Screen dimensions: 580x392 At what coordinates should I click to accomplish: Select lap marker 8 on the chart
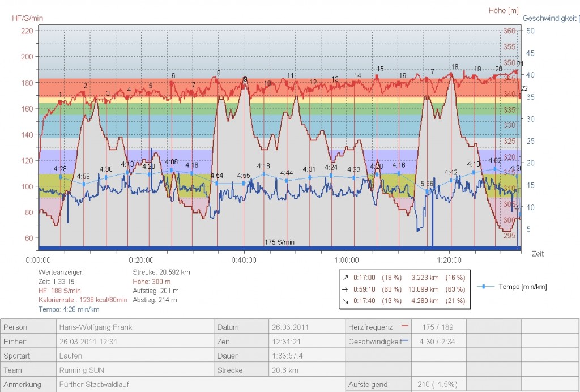(x=218, y=73)
